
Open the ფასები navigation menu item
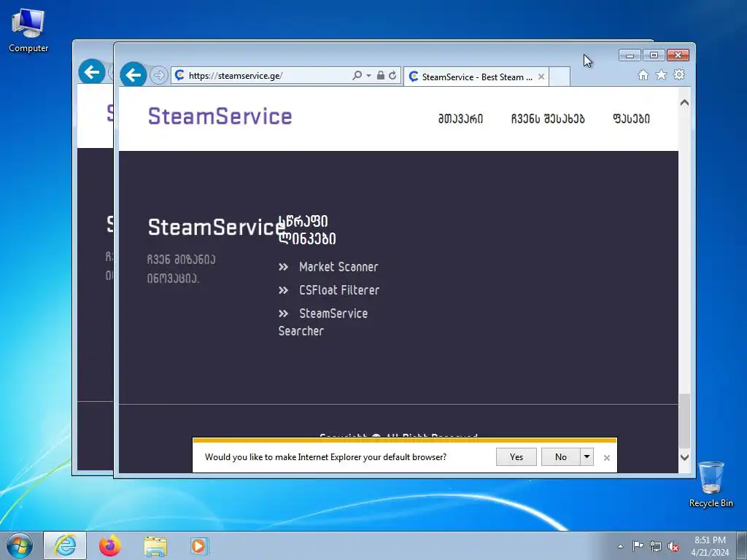coord(631,119)
